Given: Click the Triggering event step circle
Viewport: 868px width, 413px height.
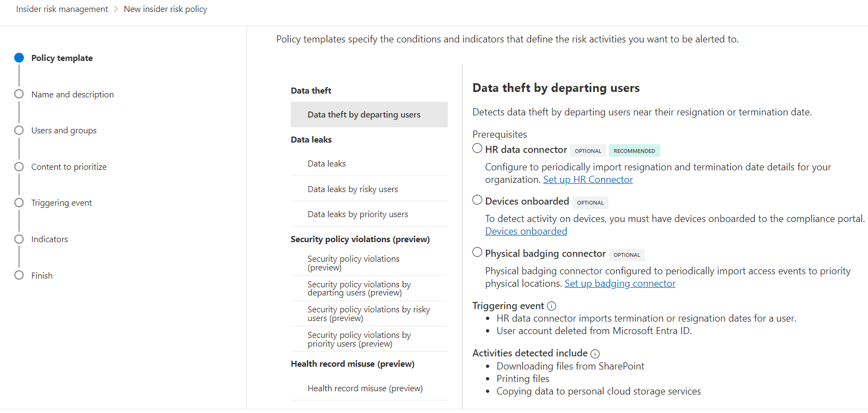Looking at the screenshot, I should [19, 202].
